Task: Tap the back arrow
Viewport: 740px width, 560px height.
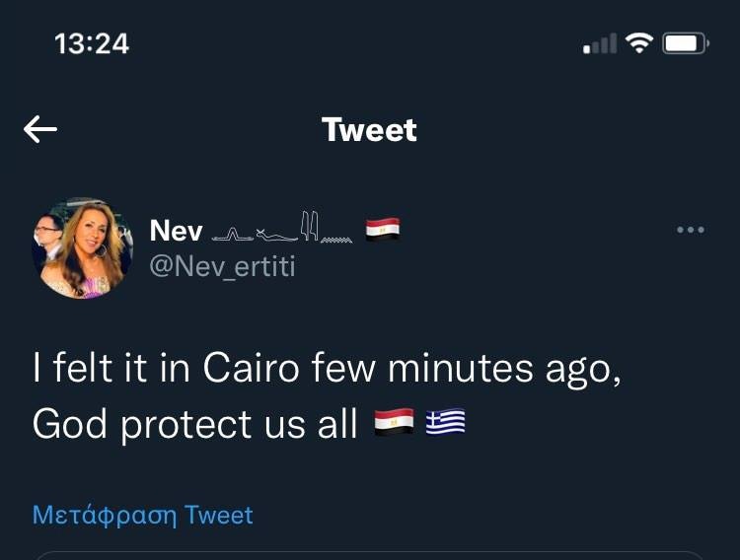Action: coord(40,129)
